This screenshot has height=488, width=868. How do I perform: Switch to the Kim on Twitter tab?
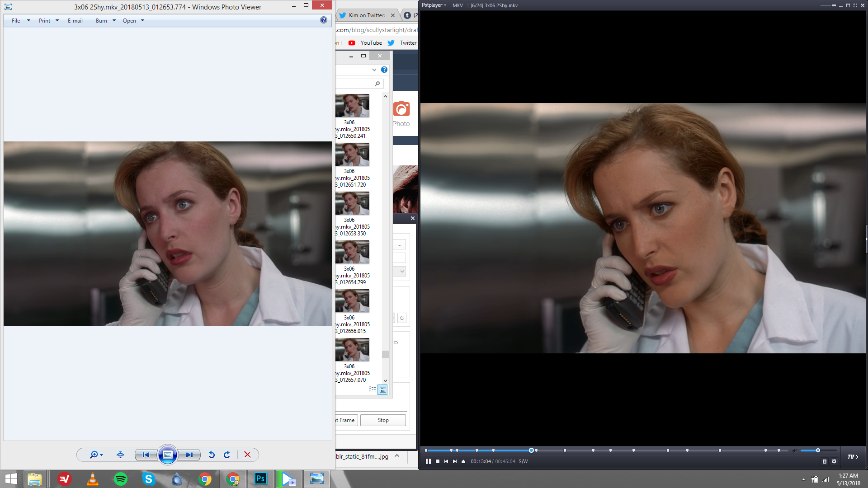[x=367, y=15]
